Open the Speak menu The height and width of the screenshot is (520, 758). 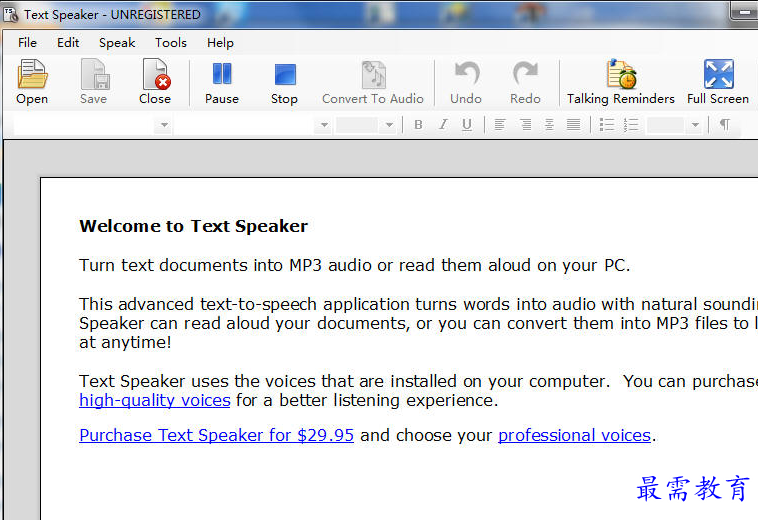coord(117,43)
